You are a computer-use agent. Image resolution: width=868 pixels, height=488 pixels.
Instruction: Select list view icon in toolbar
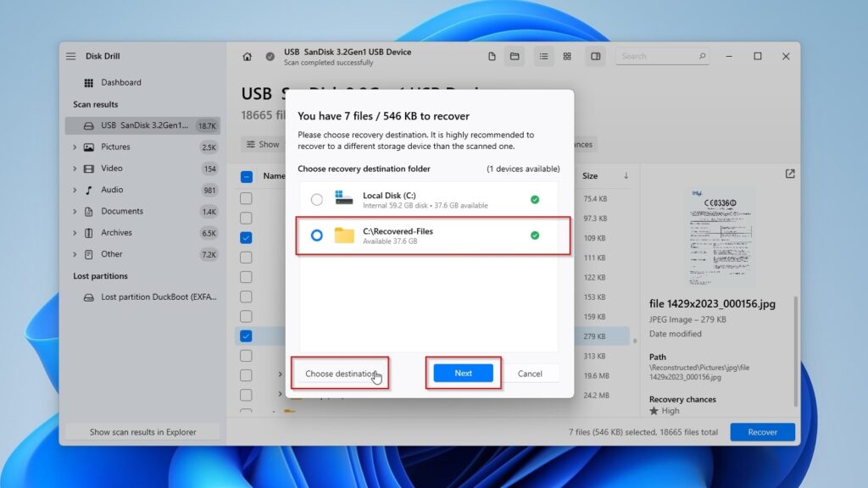pyautogui.click(x=543, y=57)
